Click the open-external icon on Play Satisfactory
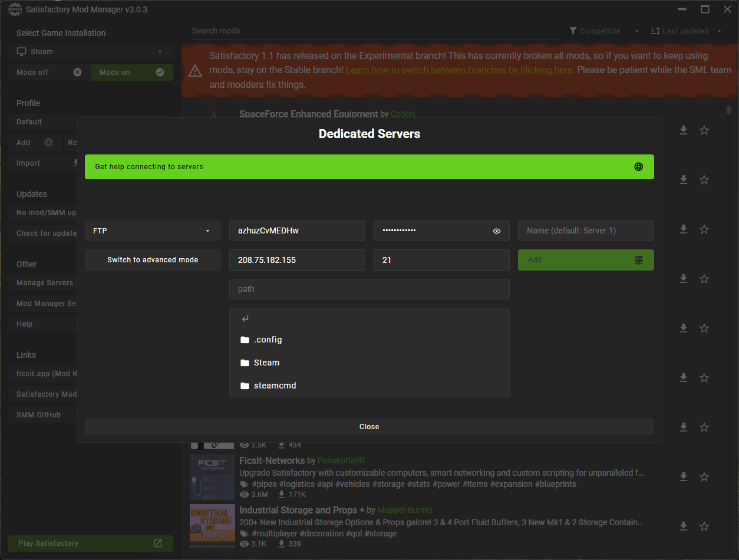 coord(157,543)
